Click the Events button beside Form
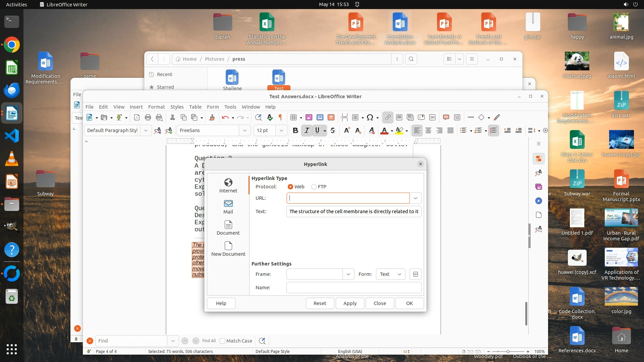Screen dimensions: 644x362 (x=416, y=274)
